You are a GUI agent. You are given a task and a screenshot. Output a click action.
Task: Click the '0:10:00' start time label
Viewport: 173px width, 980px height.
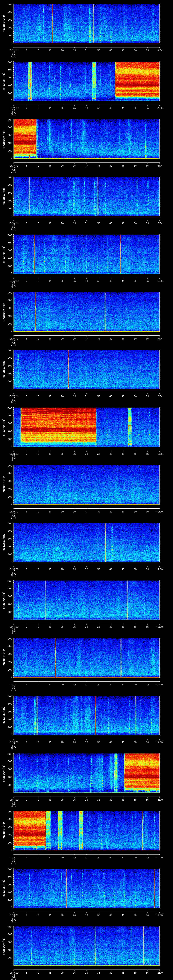coord(14,569)
